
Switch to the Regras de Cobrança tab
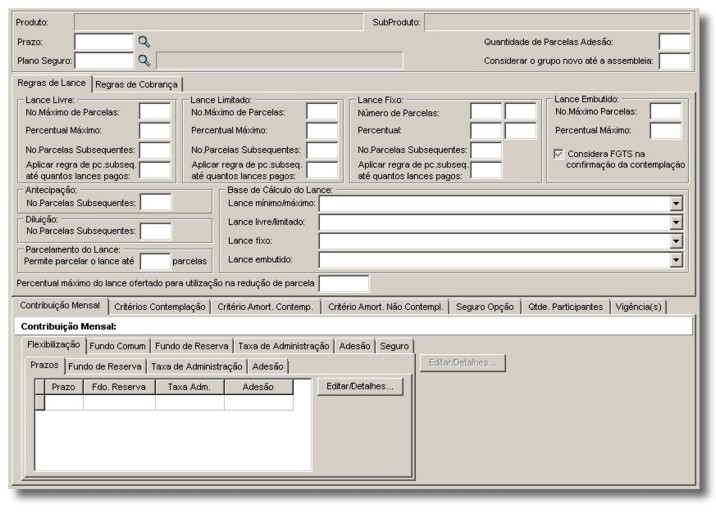pyautogui.click(x=136, y=84)
